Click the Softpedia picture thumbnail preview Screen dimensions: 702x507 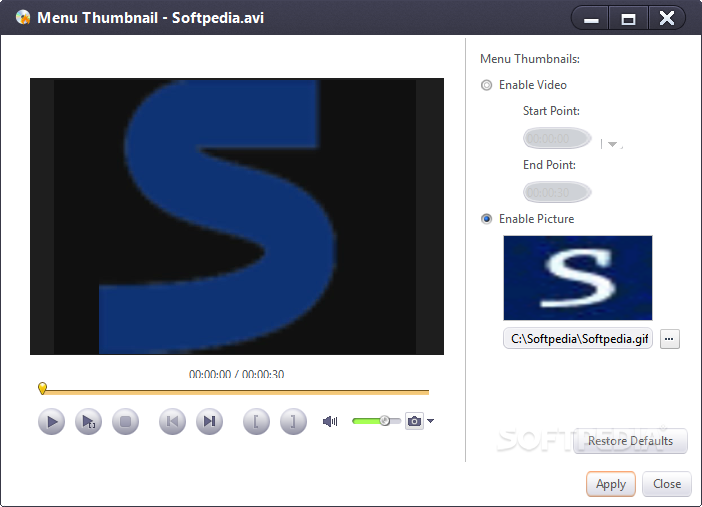tap(578, 278)
